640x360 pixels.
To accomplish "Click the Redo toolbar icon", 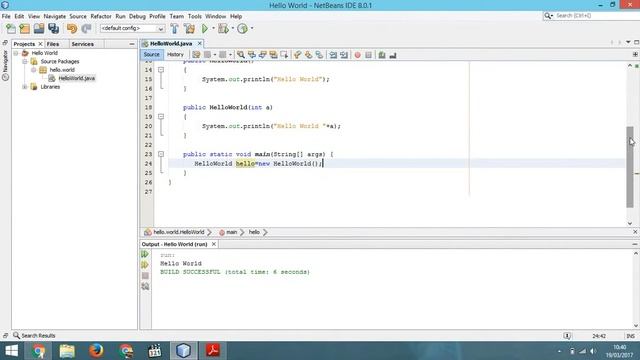I will coord(86,29).
